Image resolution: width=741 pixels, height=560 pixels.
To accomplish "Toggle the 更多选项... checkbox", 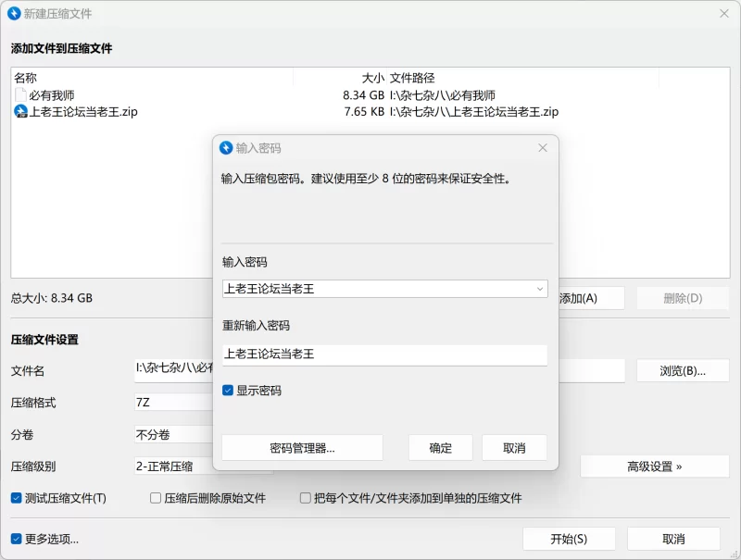I will click(x=17, y=539).
